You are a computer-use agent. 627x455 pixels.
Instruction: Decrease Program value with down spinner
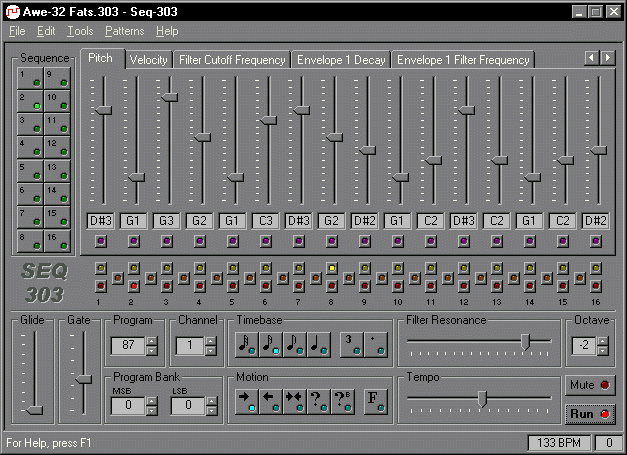[152, 351]
